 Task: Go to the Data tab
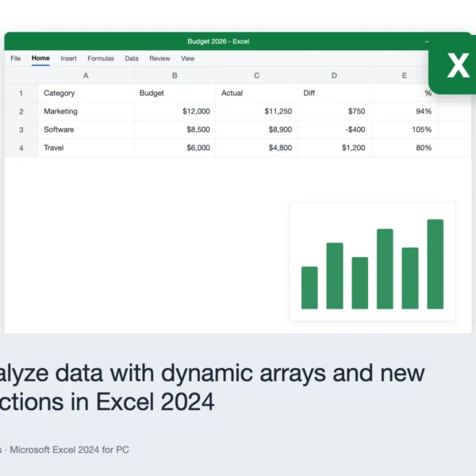(x=132, y=58)
